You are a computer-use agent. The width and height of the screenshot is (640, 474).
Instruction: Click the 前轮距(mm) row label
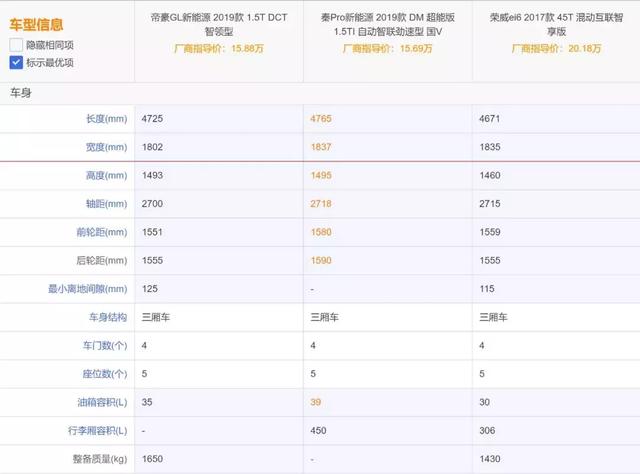(102, 232)
